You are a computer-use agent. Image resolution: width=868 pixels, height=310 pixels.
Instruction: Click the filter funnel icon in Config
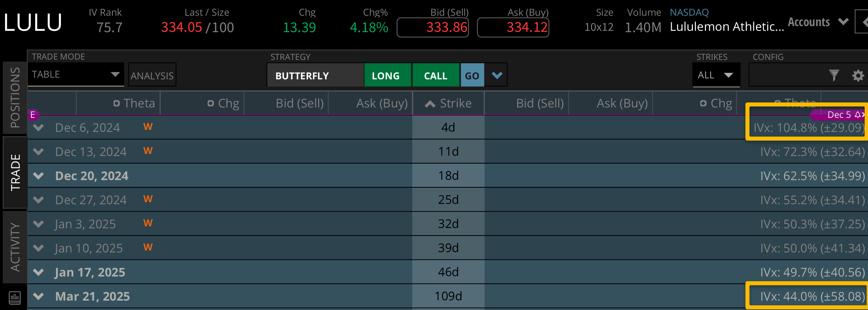point(834,75)
